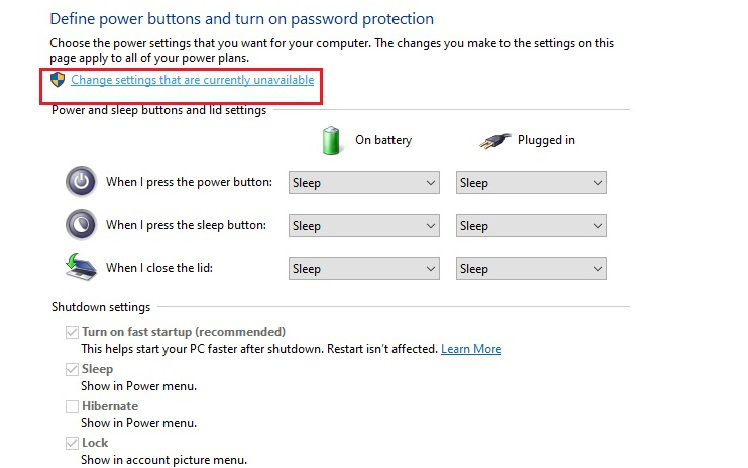Click the UAC shield icon
This screenshot has width=748, height=468.
pos(58,80)
